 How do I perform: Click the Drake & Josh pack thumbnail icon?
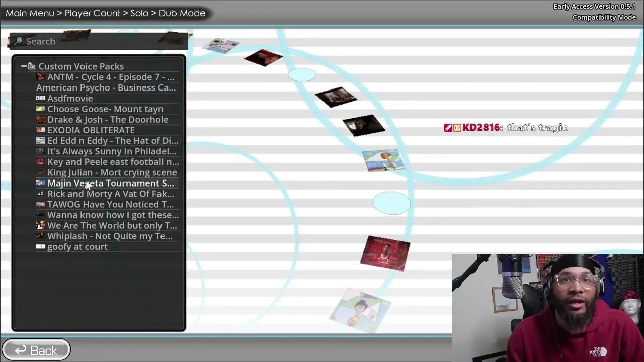41,119
